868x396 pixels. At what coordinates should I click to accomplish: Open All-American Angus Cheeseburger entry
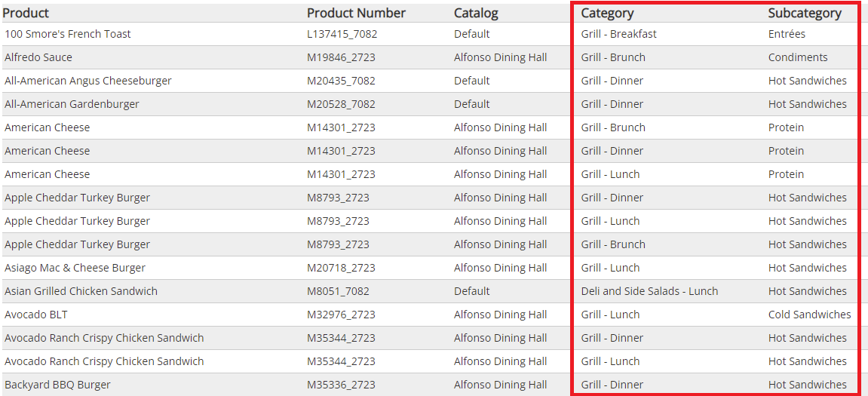88,81
